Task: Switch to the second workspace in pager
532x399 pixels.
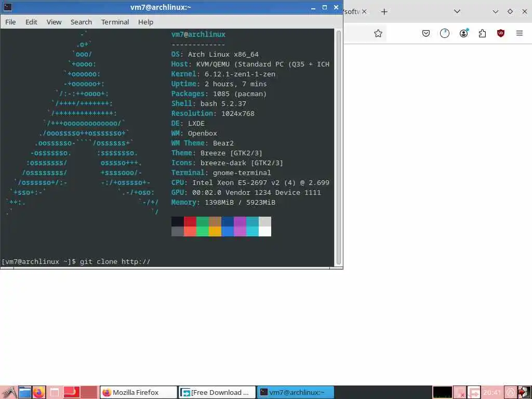Action: (x=89, y=392)
